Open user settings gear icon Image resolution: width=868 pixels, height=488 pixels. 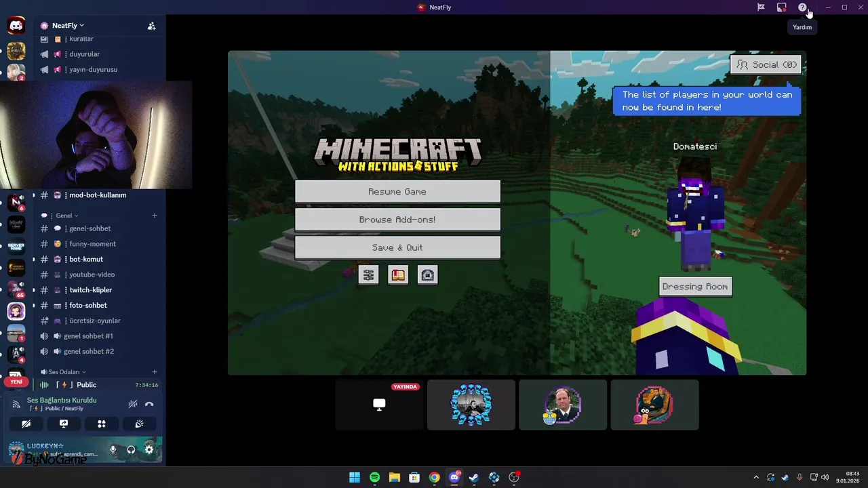149,449
